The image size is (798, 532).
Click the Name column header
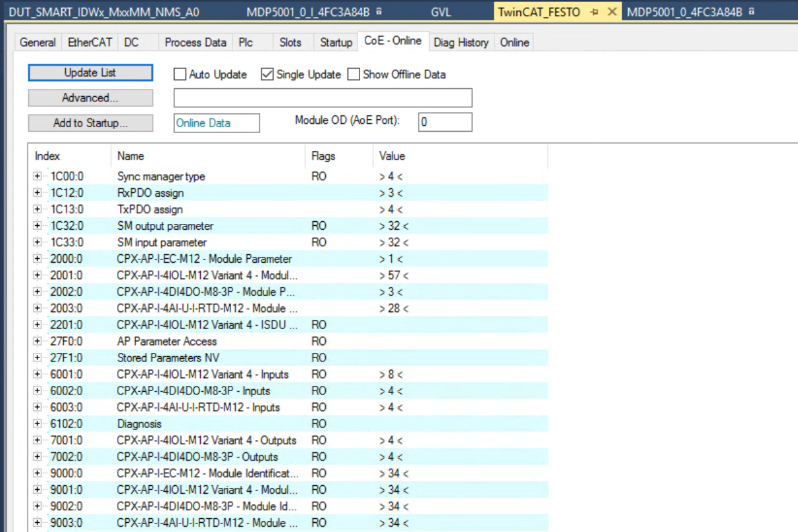(209, 156)
